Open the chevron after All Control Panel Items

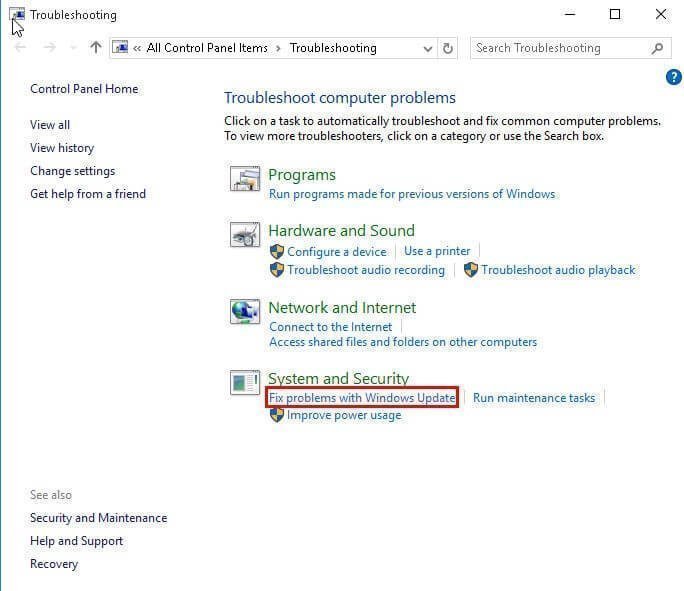click(278, 48)
